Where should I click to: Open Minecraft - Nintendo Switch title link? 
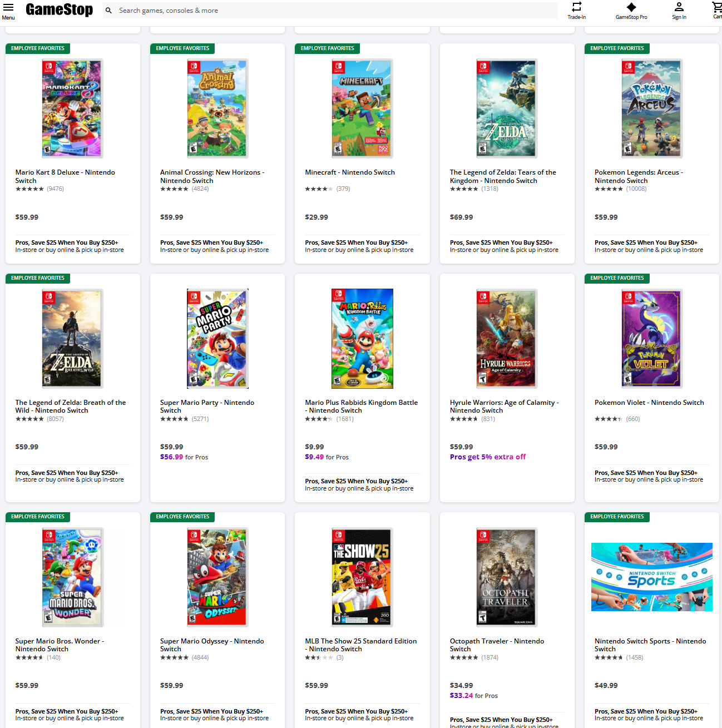click(350, 172)
